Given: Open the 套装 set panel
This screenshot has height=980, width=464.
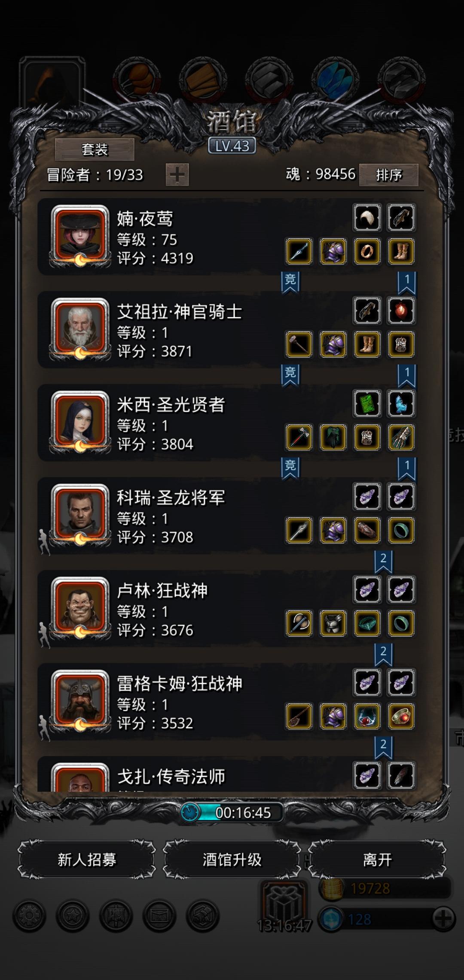Looking at the screenshot, I should coord(95,149).
